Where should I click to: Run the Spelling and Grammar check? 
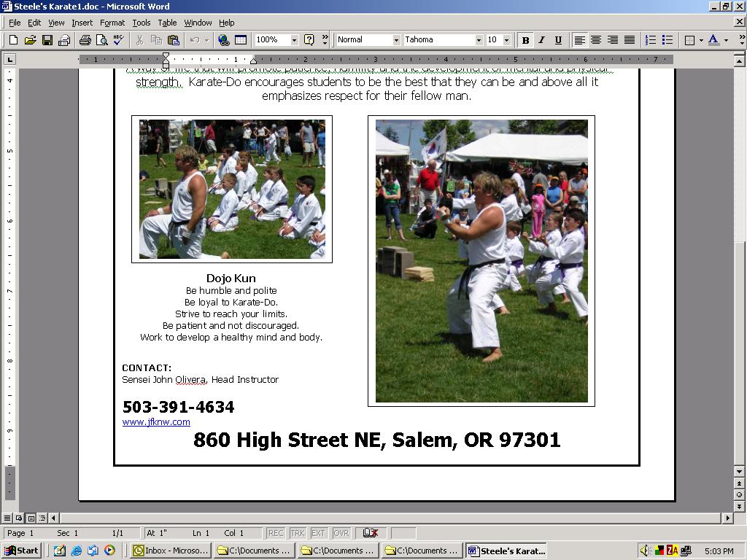[x=118, y=40]
